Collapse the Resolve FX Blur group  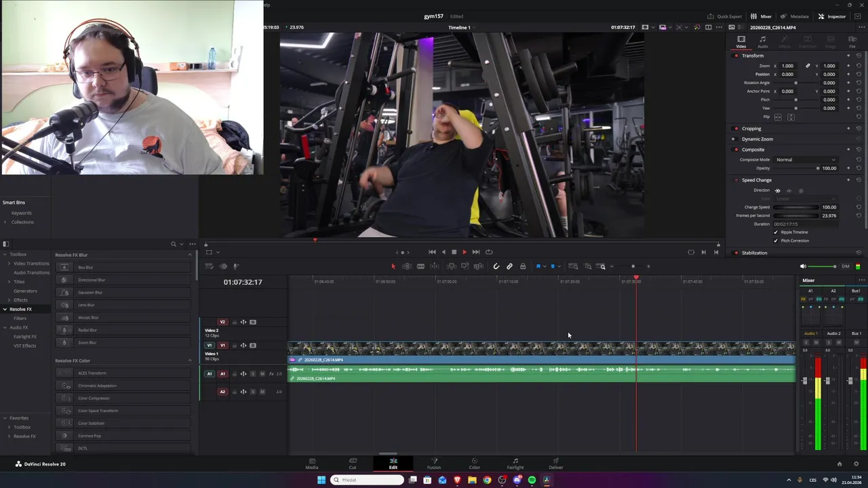190,255
